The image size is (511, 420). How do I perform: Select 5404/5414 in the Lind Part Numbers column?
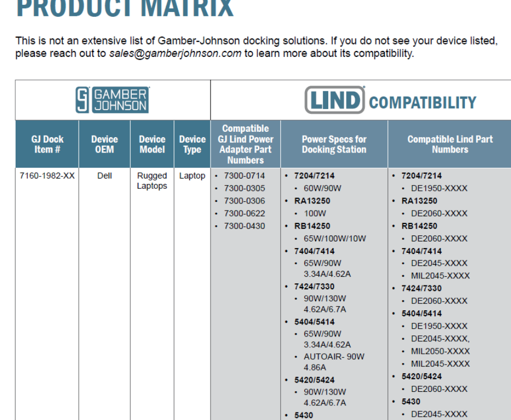(x=421, y=314)
